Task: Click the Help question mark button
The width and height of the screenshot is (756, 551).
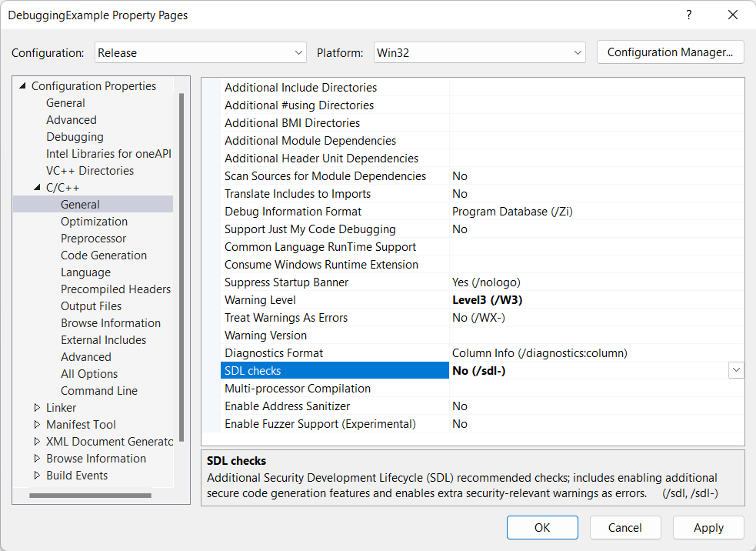Action: pos(688,15)
